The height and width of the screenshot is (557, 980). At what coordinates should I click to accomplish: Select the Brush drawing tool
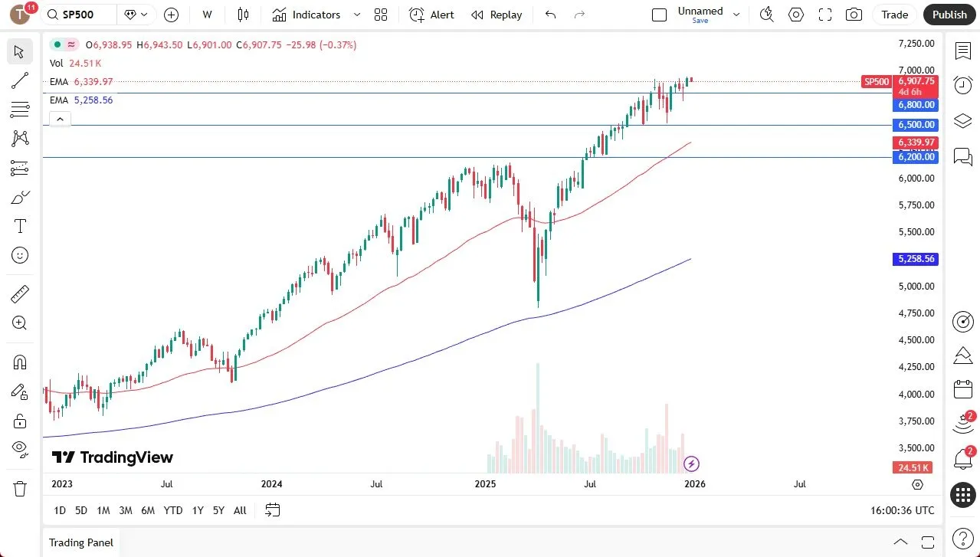point(19,196)
